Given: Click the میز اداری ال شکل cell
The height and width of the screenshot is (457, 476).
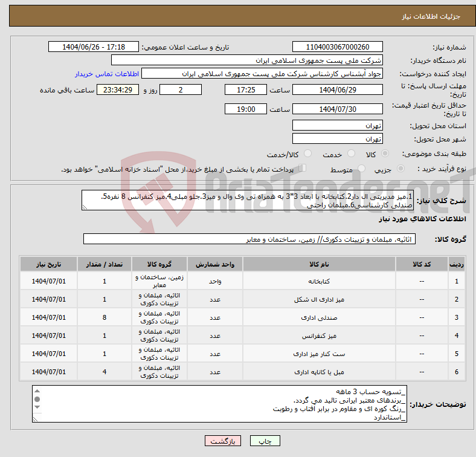Looking at the screenshot, I should tap(319, 299).
